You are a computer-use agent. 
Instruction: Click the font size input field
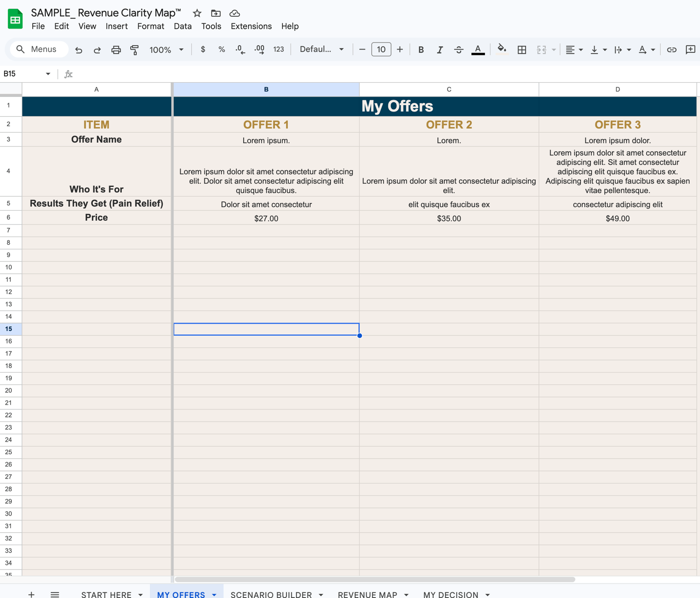point(381,49)
